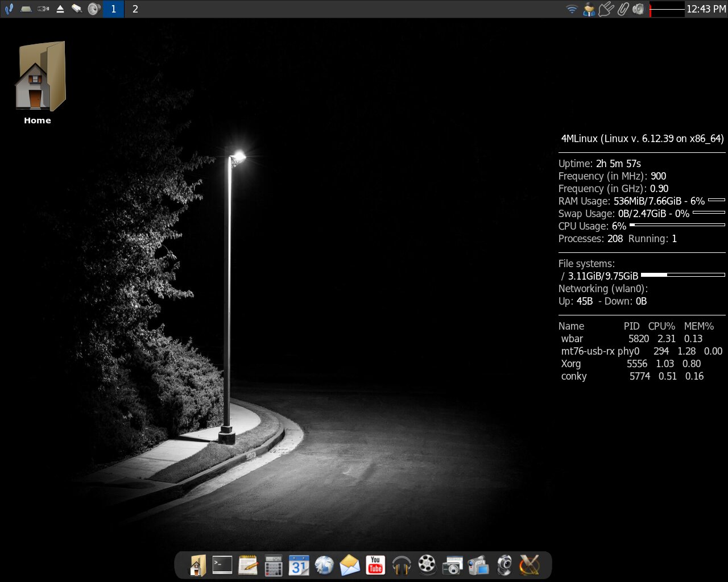
Task: Open the calculator from the dock
Action: pyautogui.click(x=274, y=565)
